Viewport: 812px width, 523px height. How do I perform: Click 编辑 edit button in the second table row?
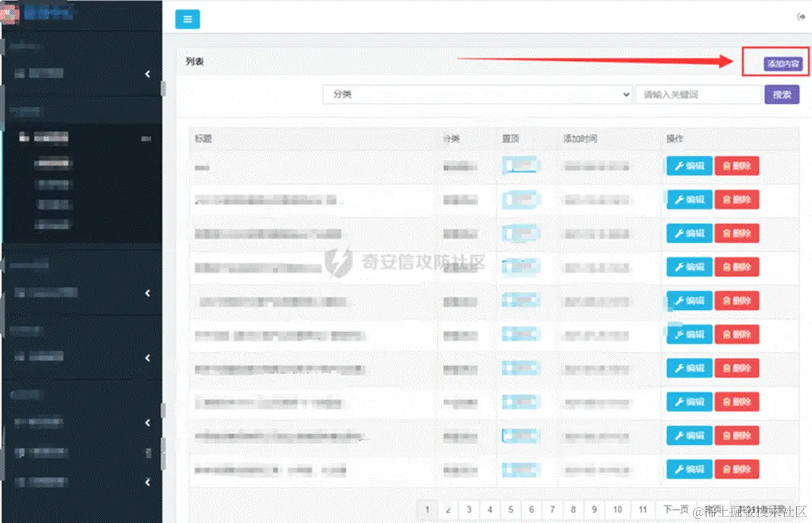point(689,200)
